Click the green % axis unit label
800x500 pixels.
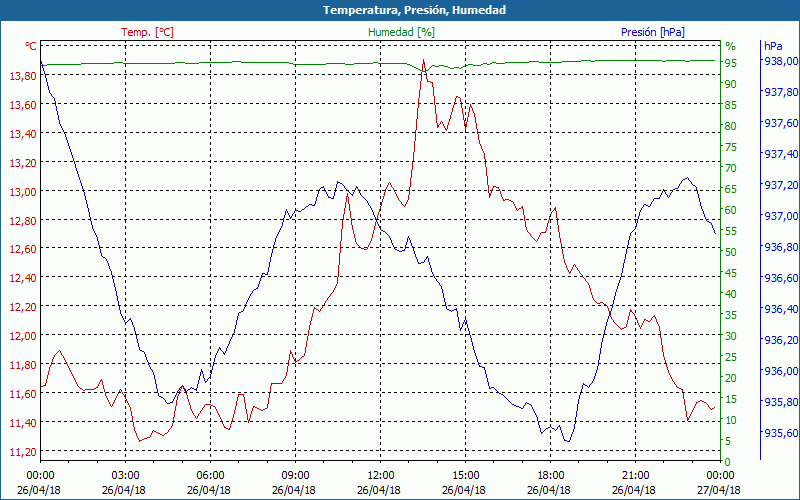pyautogui.click(x=731, y=46)
